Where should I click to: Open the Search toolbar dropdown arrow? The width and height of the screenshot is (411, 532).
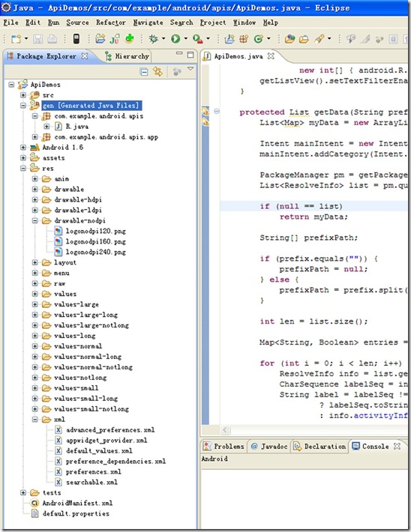(x=328, y=39)
